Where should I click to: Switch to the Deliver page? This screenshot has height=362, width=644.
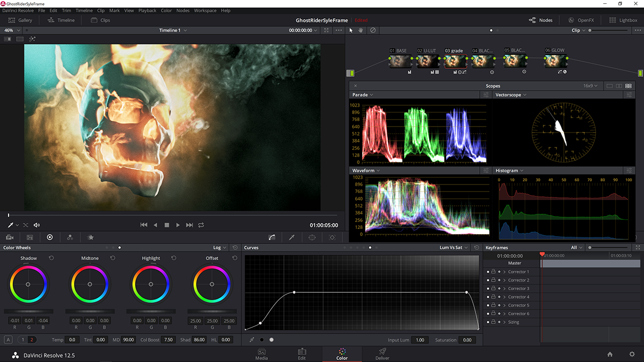point(382,354)
